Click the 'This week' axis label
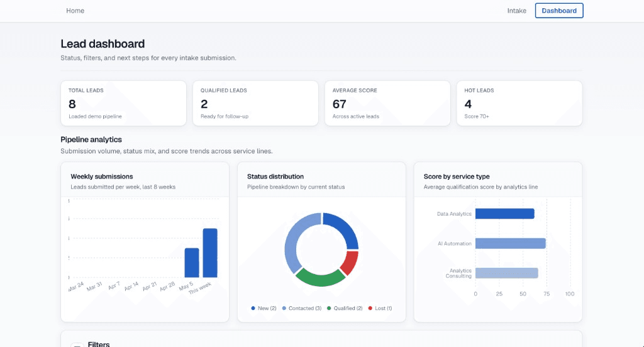This screenshot has height=347, width=644. click(200, 288)
